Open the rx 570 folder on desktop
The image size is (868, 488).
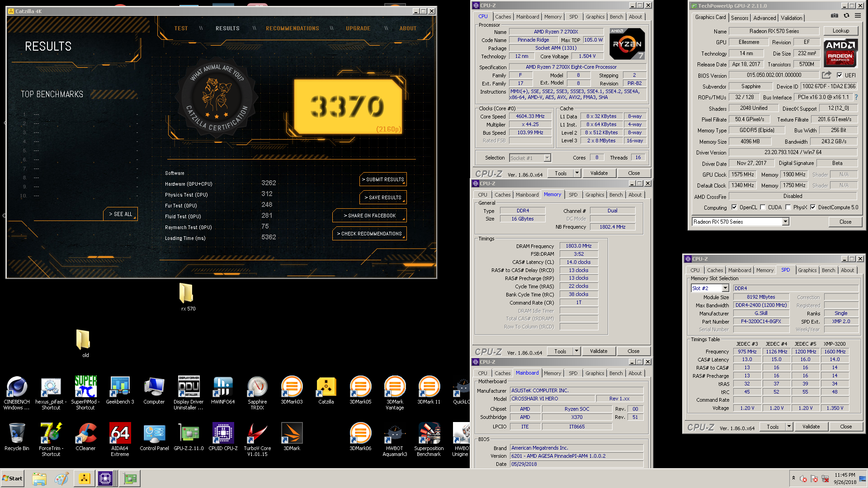187,297
